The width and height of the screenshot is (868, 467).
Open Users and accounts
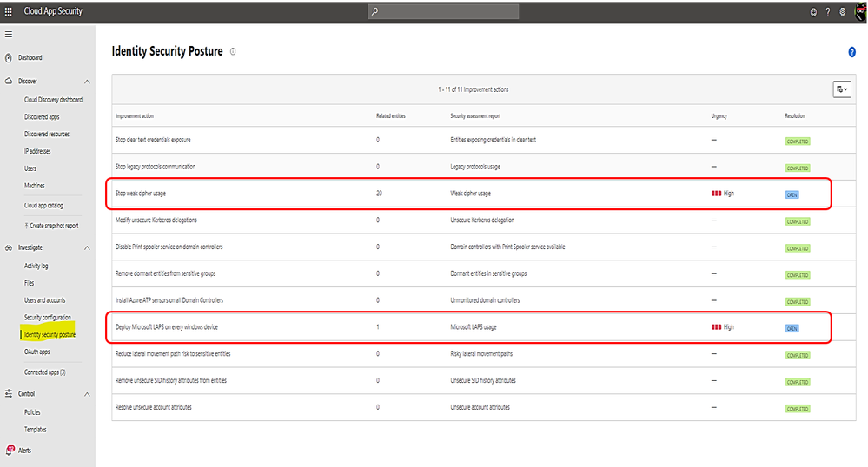[44, 299]
